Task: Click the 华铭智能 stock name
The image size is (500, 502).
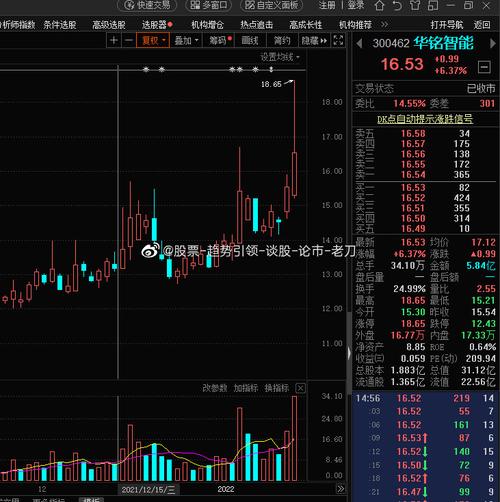Action: [x=444, y=43]
